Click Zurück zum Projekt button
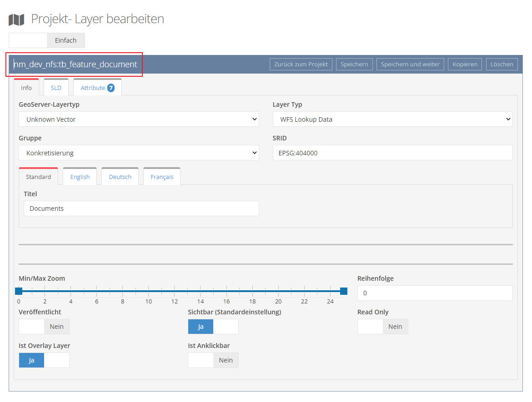 pyautogui.click(x=301, y=65)
